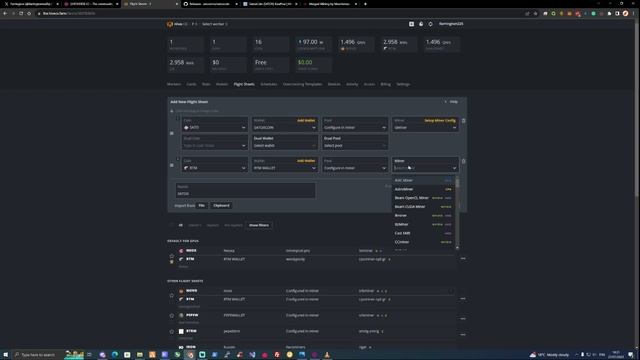Screen dimensions: 640x360
Task: Favorite the RTNM flight sheet with star
Action: tap(171, 331)
